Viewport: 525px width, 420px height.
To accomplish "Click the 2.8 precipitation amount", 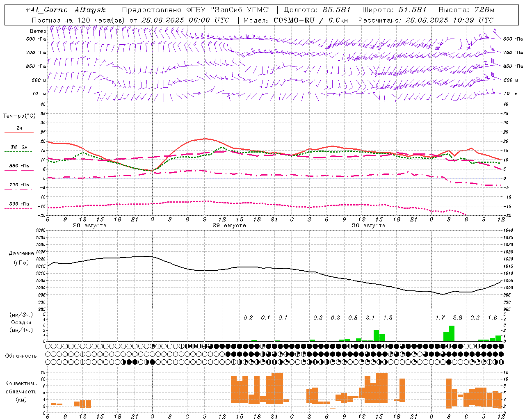I will 457,317.
